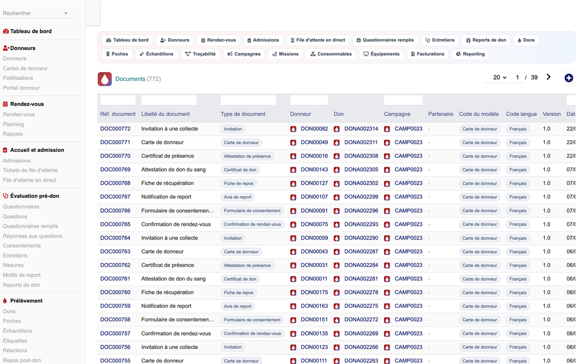Click donor icon beside DON00082
This screenshot has height=364, width=588.
(293, 129)
